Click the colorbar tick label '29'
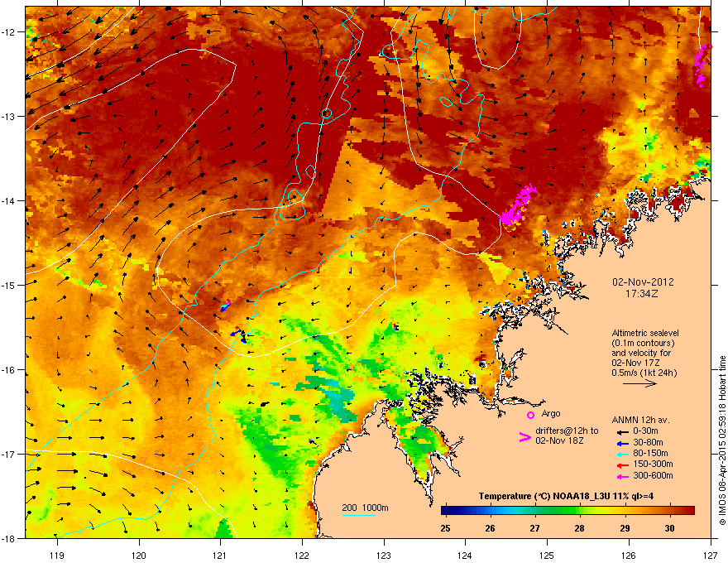Viewport: 728px width, 563px height. [625, 528]
